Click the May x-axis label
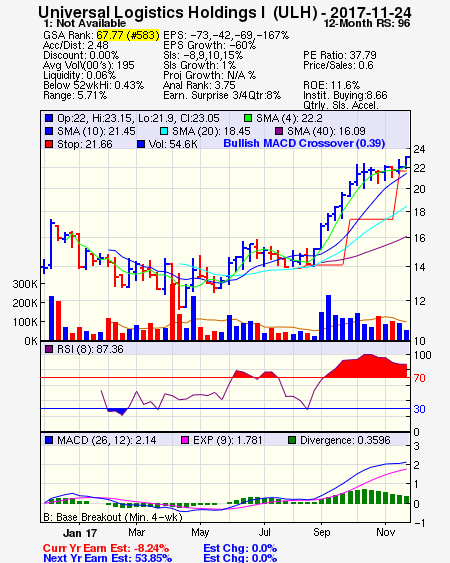Screen dimensions: 450x563 (200, 532)
